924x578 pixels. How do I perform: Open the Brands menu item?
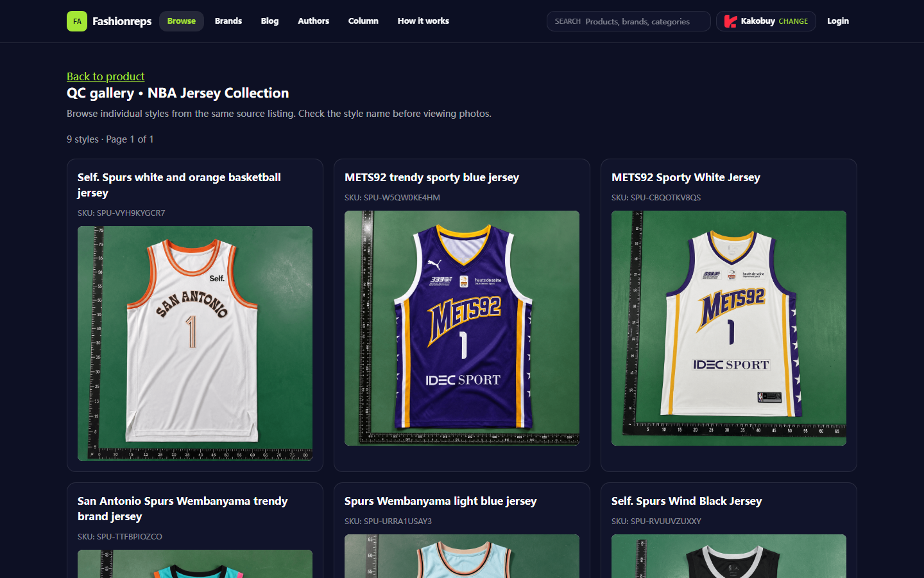click(x=228, y=21)
